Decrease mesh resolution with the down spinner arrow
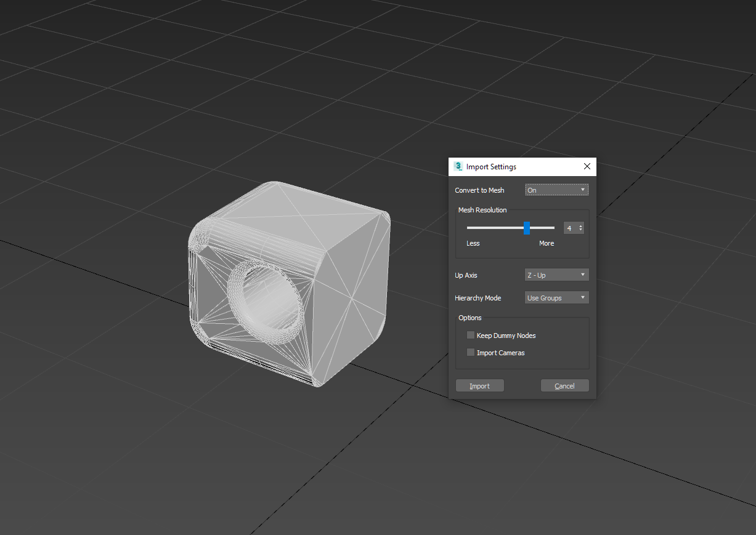756x535 pixels. pyautogui.click(x=580, y=231)
